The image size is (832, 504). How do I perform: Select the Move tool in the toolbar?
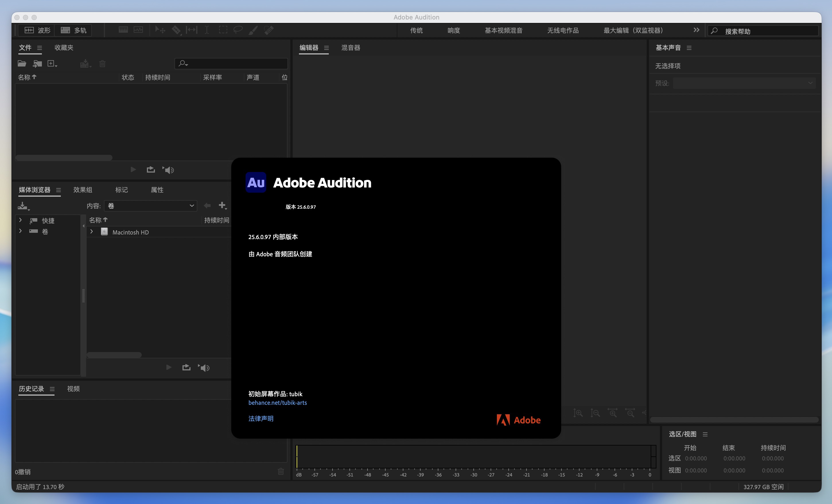160,30
